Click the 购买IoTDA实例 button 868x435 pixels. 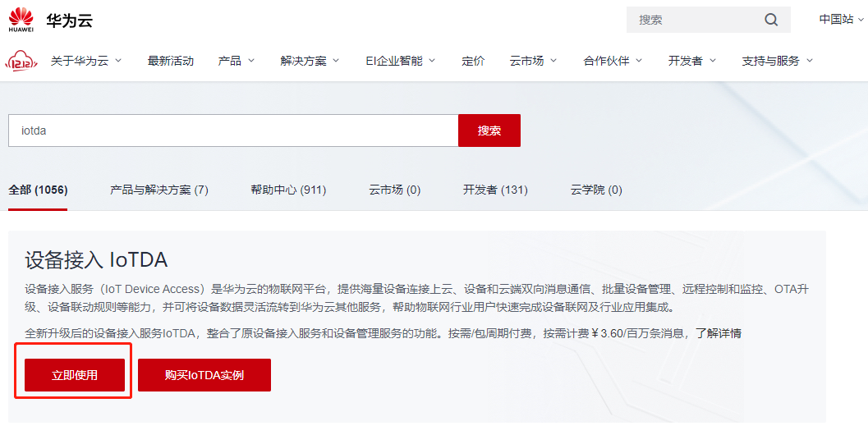coord(204,375)
